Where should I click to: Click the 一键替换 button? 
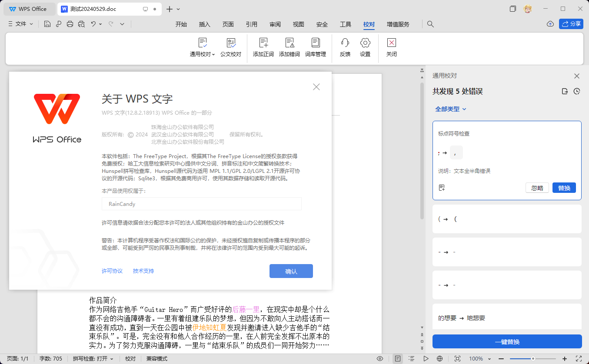click(507, 341)
